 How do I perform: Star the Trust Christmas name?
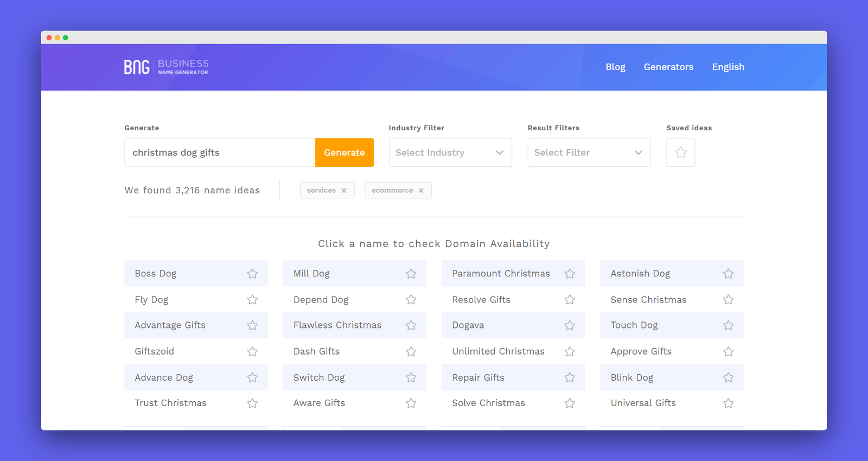coord(252,403)
